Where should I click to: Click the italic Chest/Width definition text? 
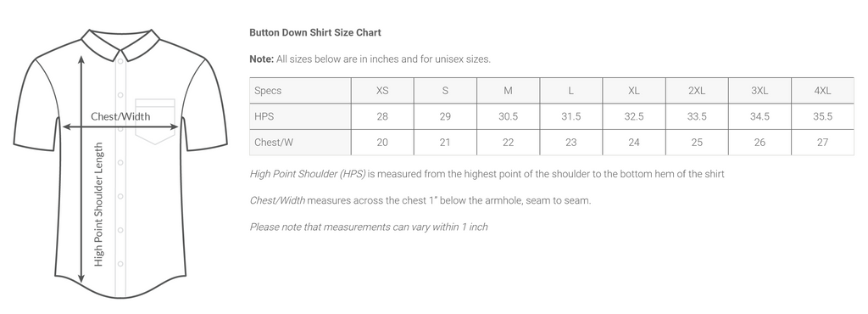[277, 200]
